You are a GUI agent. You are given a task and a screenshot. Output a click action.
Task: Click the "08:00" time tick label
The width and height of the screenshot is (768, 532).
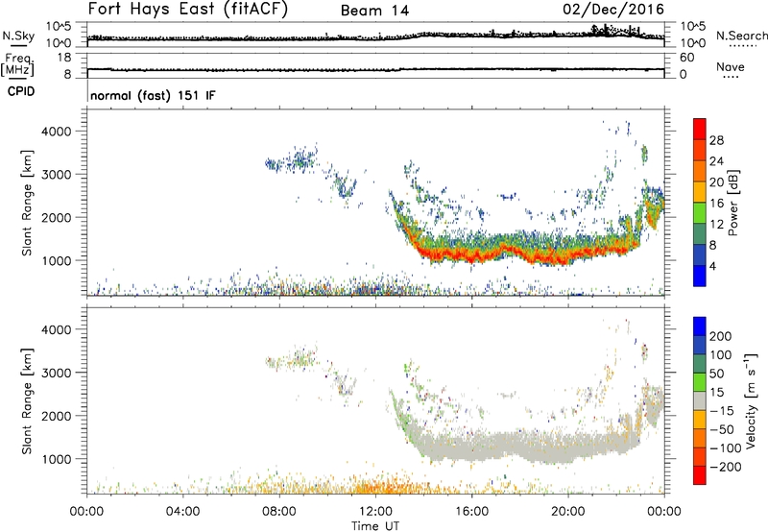(279, 512)
